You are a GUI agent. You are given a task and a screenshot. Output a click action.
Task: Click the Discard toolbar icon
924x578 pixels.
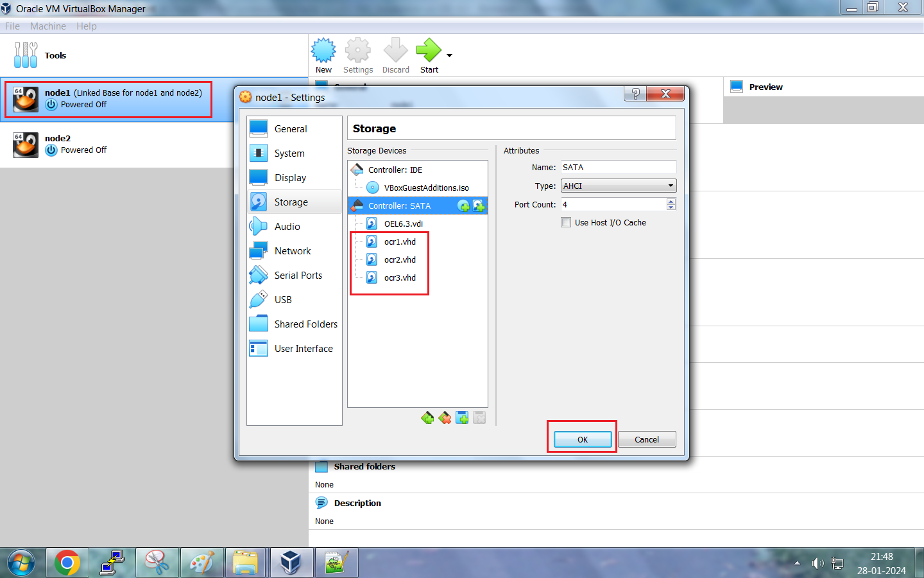click(396, 56)
